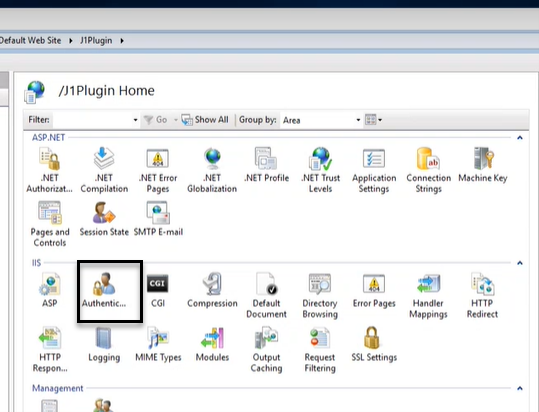The image size is (539, 412).
Task: Open the Request Filtering feature
Action: (x=320, y=350)
